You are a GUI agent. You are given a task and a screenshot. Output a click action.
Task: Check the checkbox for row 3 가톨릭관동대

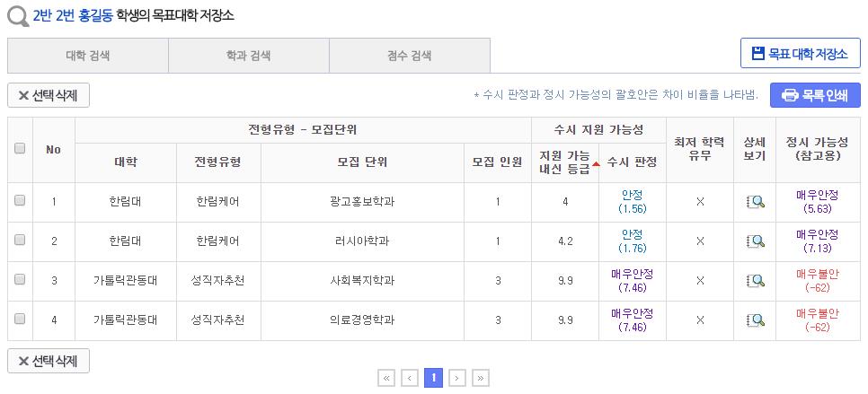click(20, 280)
